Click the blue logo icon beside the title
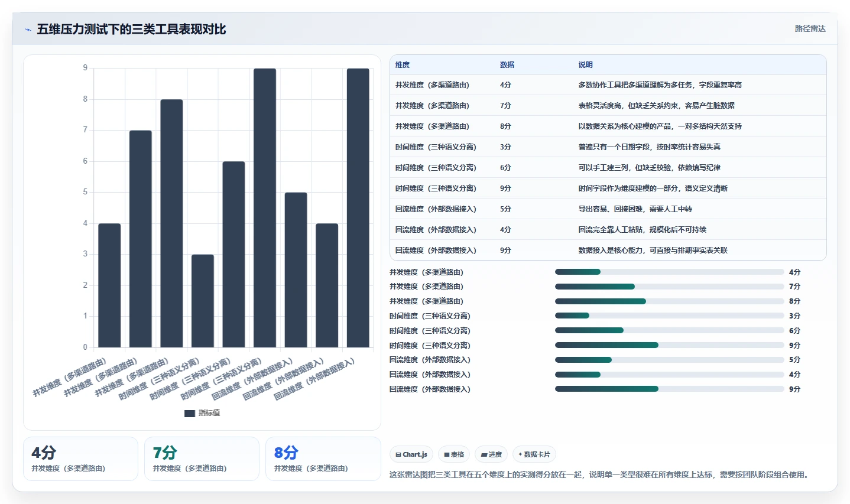Image resolution: width=850 pixels, height=504 pixels. point(28,30)
